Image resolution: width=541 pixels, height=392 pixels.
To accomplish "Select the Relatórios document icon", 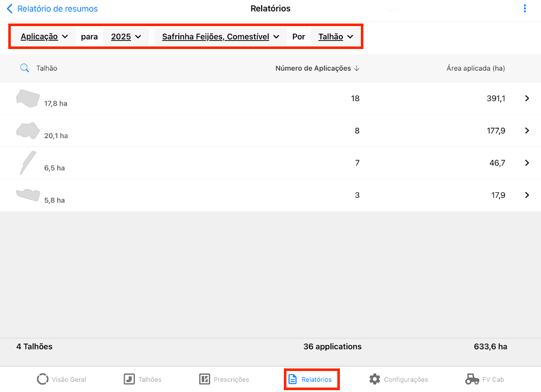I will [293, 379].
